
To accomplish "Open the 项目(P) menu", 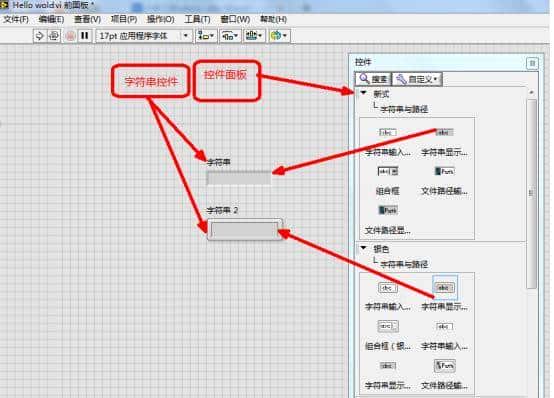I will click(x=124, y=19).
